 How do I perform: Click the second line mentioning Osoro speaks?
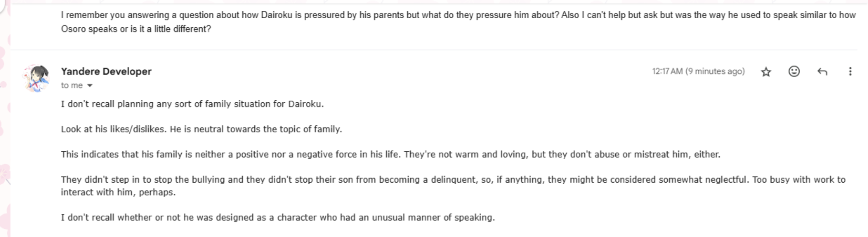(x=136, y=29)
